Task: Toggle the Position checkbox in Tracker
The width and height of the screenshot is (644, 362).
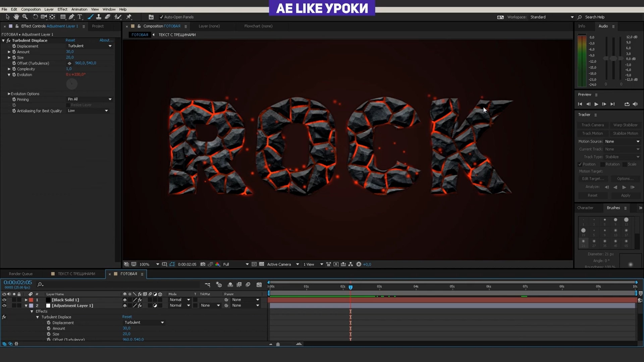Action: click(x=580, y=164)
